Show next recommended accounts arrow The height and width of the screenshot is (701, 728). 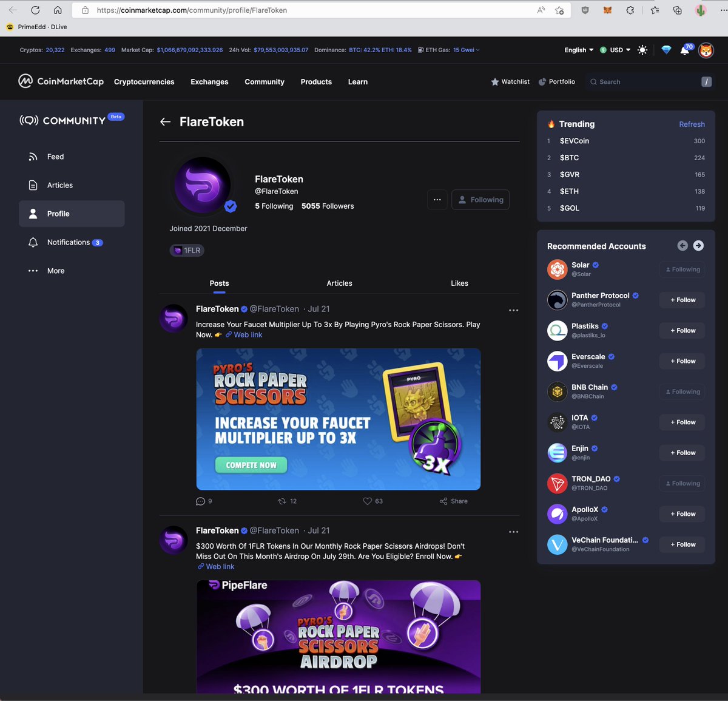[698, 246]
